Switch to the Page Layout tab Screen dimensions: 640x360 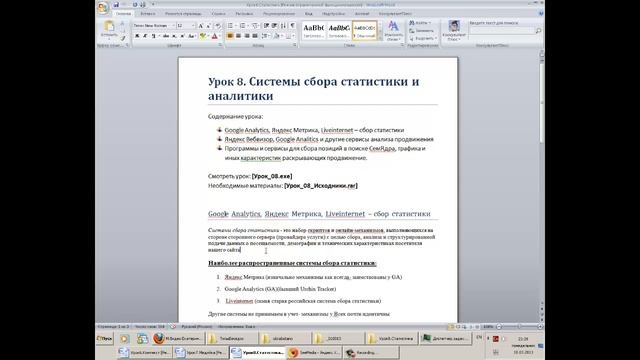click(x=183, y=14)
